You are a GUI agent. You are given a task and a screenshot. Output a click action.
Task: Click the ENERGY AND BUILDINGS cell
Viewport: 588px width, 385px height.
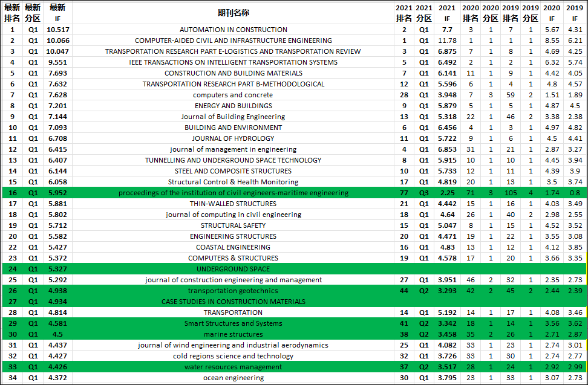[234, 106]
